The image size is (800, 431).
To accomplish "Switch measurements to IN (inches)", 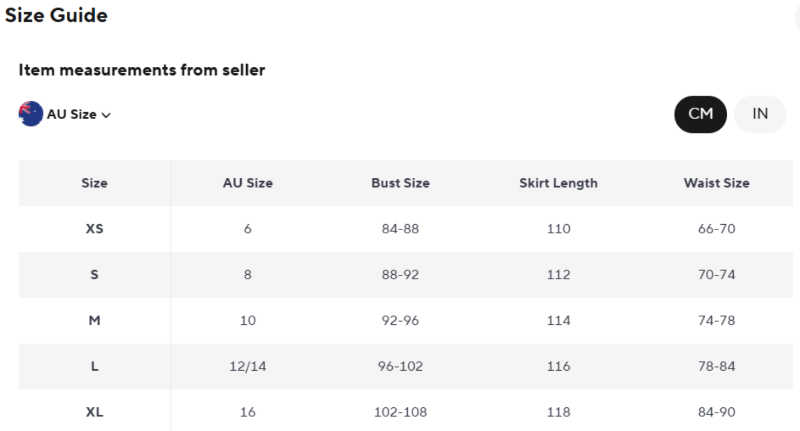I will (760, 114).
